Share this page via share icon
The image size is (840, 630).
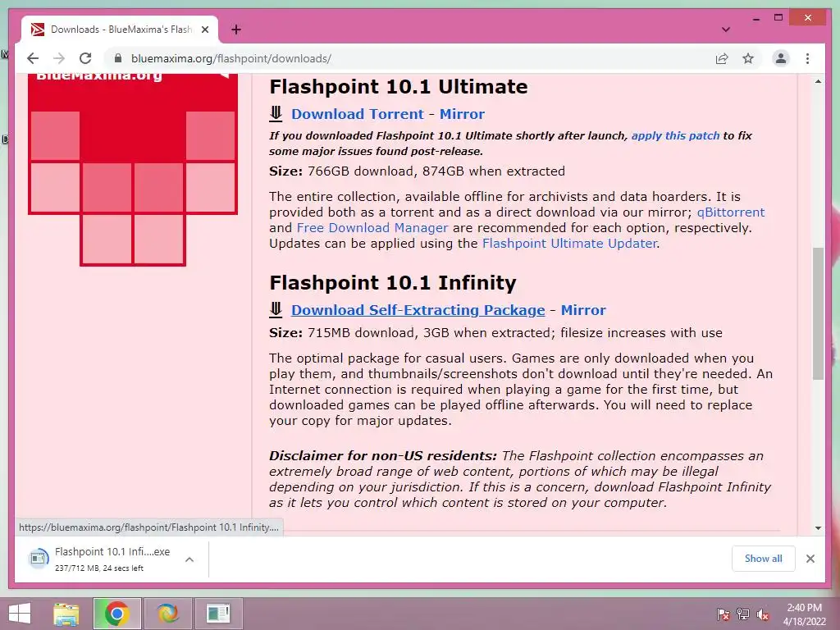click(722, 58)
